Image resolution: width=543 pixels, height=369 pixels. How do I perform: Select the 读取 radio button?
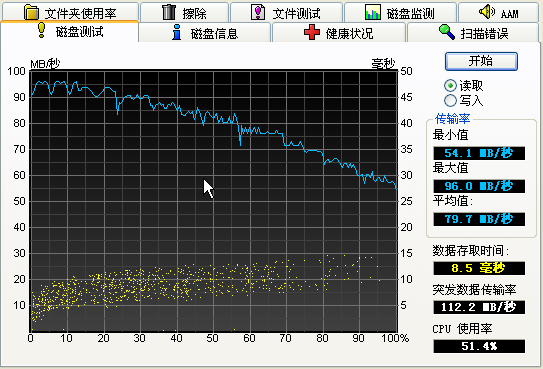tap(450, 86)
